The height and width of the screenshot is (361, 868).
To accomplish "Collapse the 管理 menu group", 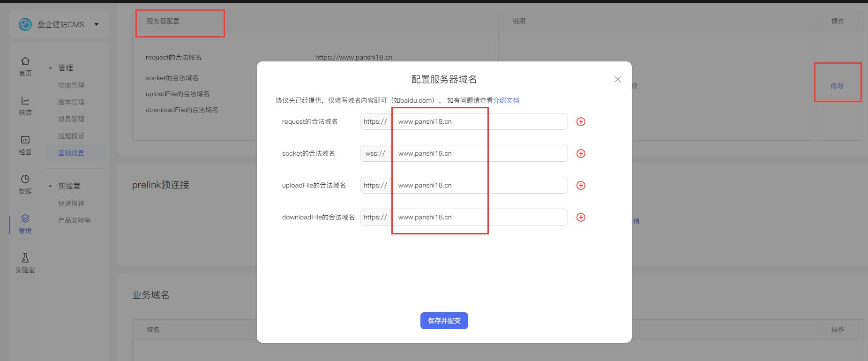I will click(x=50, y=68).
